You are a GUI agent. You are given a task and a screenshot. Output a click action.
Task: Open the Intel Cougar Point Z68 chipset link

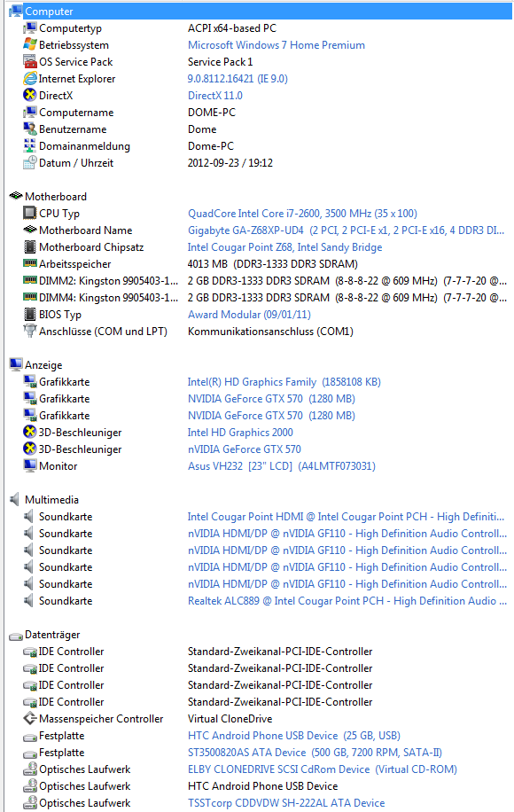284,247
